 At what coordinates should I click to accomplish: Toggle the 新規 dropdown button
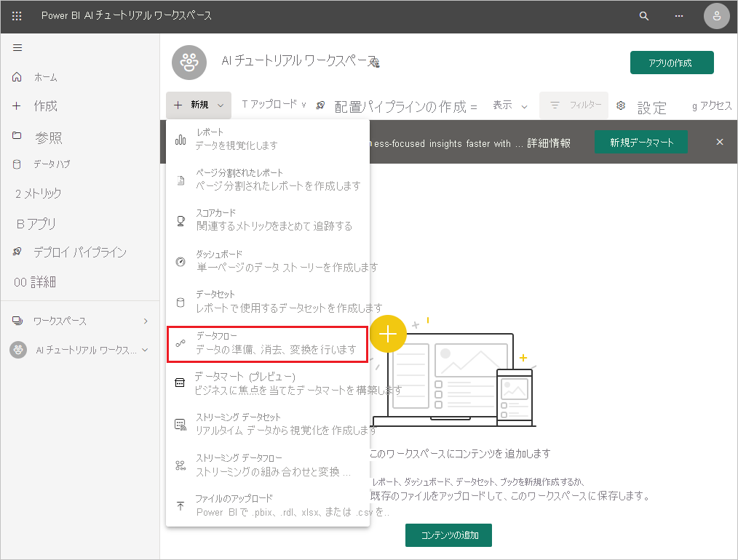click(199, 105)
